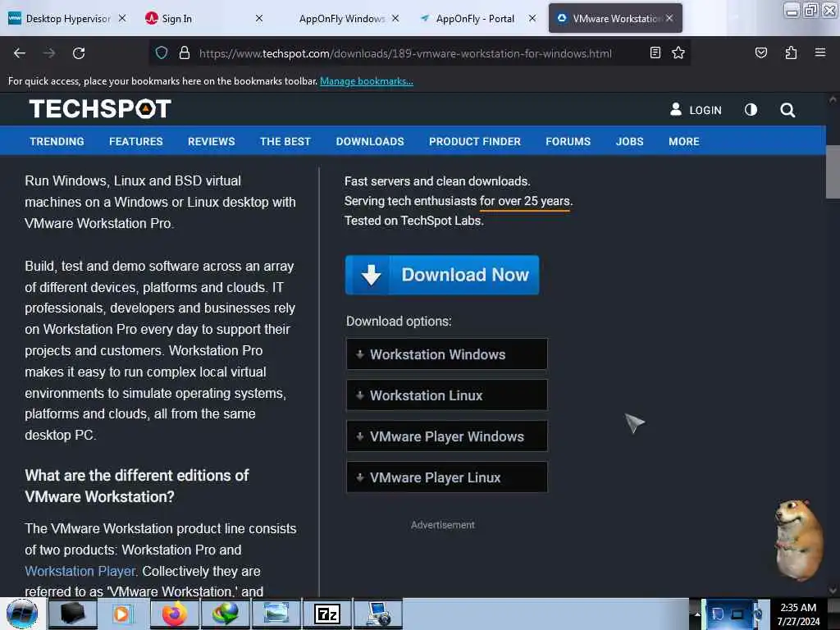Toggle reader view icon in address bar
The width and height of the screenshot is (840, 630).
click(x=655, y=52)
